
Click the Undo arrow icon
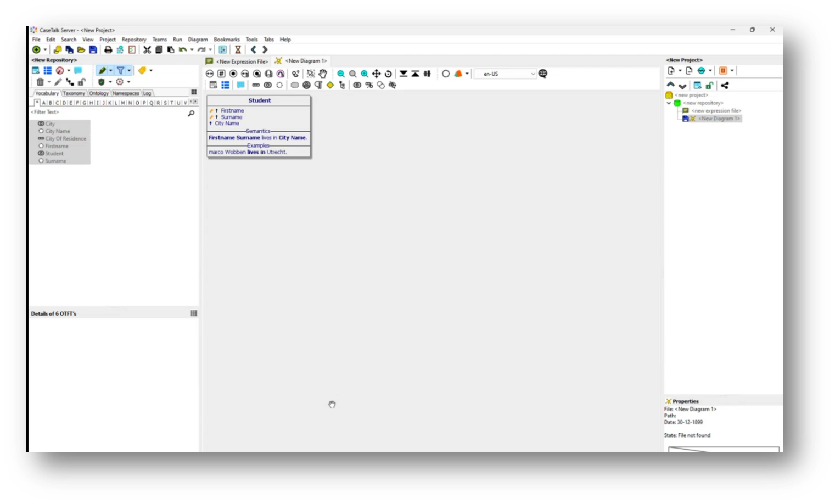point(183,49)
